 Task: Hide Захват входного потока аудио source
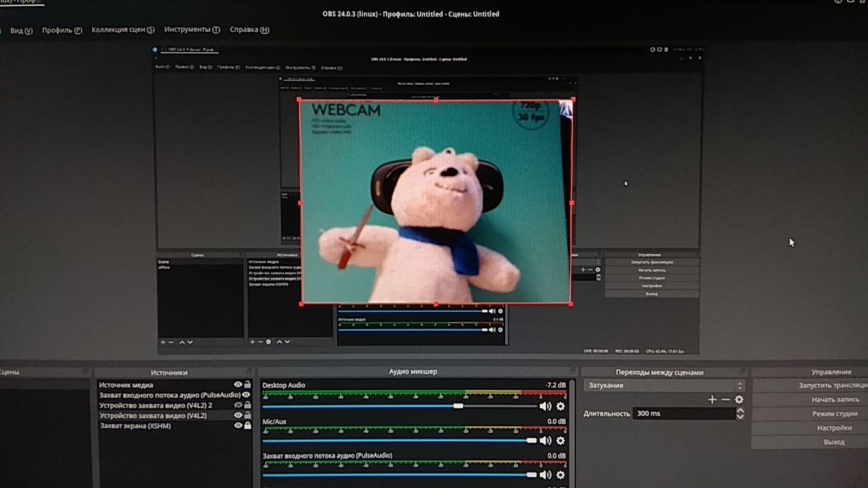click(x=246, y=395)
